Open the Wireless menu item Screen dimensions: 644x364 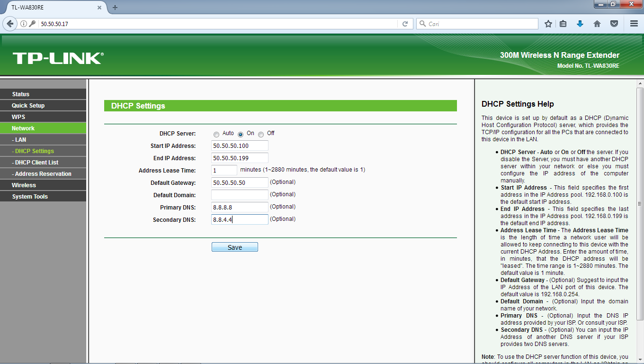point(43,185)
